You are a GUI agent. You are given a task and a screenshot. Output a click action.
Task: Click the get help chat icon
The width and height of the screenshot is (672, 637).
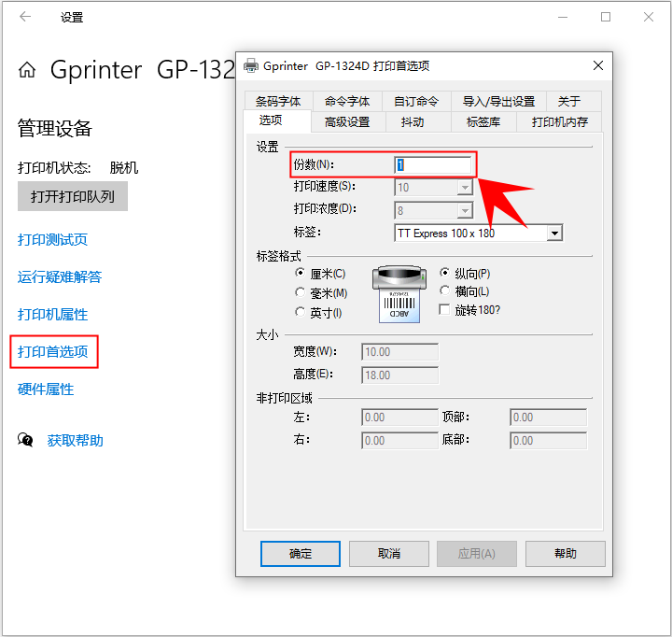click(x=25, y=440)
